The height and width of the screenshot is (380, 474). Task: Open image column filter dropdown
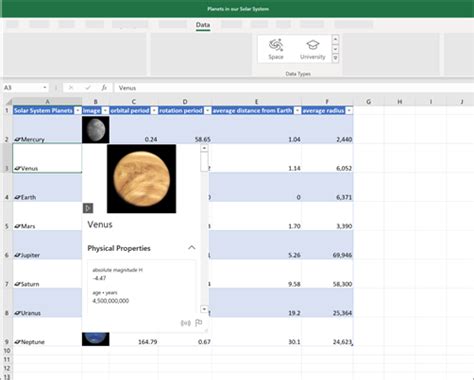click(x=105, y=111)
